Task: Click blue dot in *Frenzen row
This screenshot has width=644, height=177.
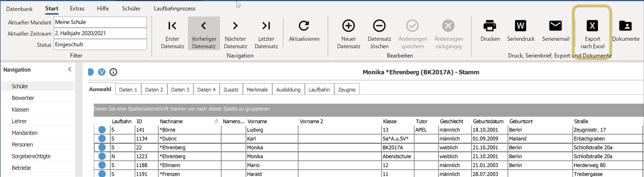Action: pyautogui.click(x=102, y=174)
